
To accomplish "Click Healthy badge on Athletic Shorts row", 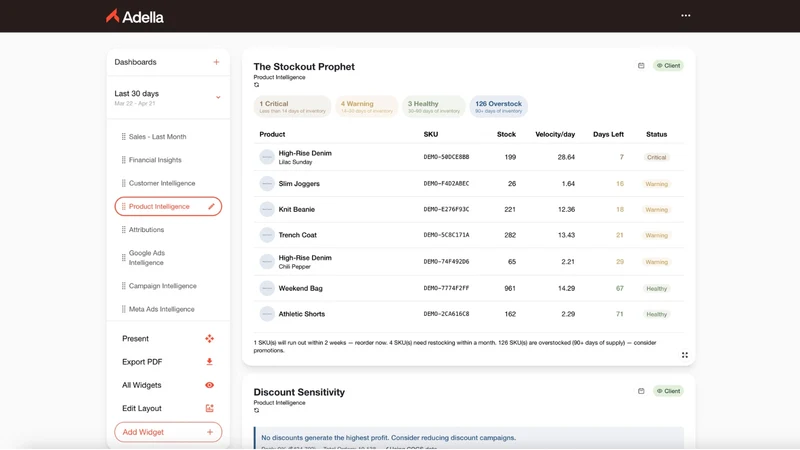I will [x=657, y=314].
